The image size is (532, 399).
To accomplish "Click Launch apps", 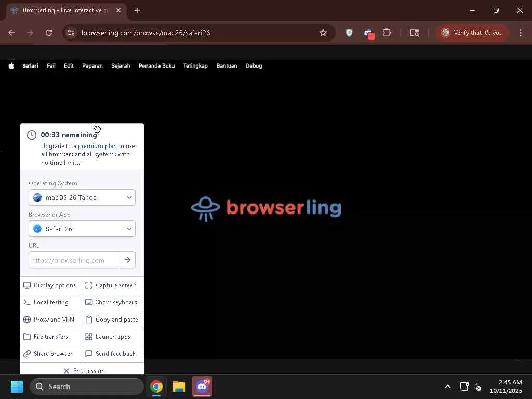I will coord(113,337).
